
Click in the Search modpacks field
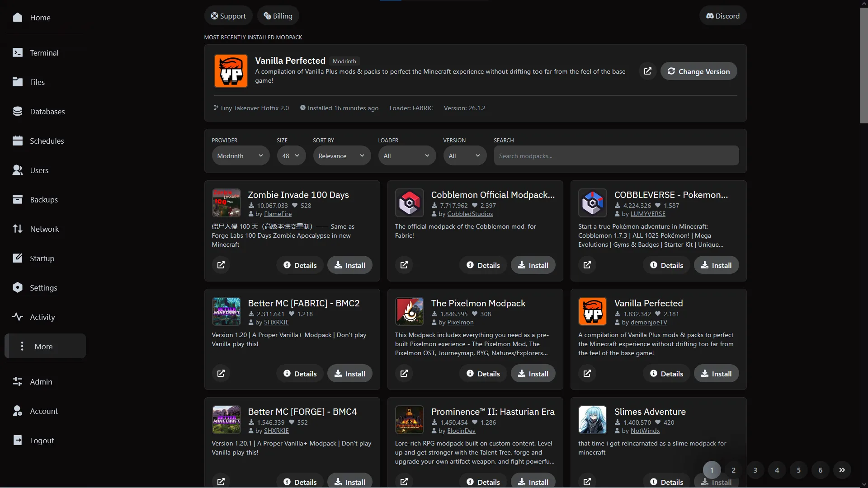click(616, 155)
